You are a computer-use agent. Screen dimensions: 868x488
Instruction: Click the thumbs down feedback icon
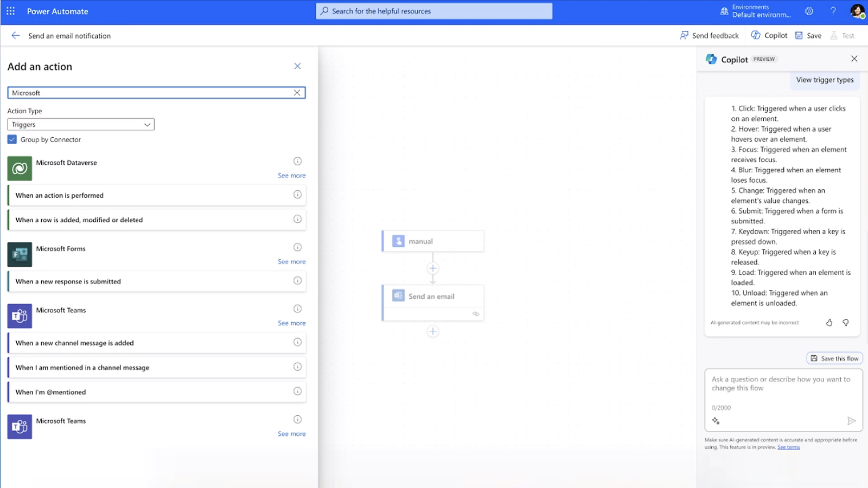845,323
